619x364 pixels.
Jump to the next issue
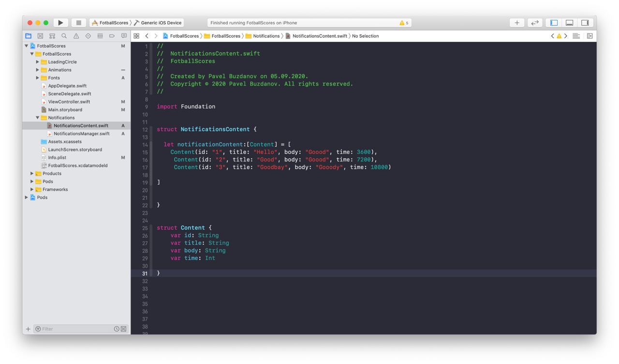(566, 36)
